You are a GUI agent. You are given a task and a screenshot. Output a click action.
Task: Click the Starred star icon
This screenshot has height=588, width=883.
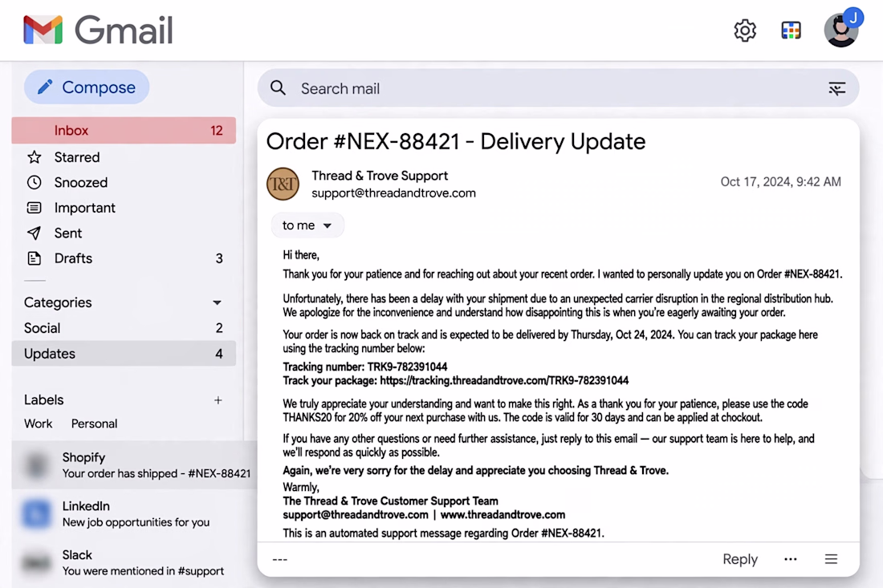click(x=35, y=157)
